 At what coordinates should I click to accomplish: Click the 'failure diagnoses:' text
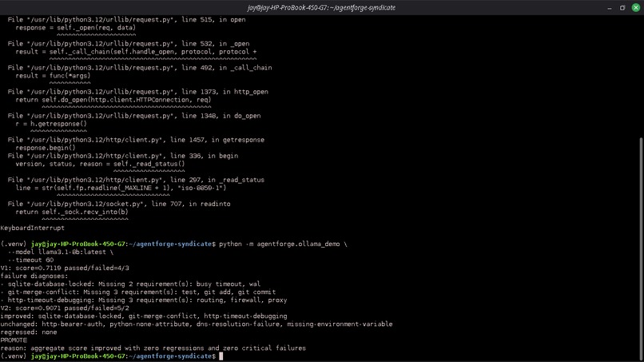click(34, 276)
